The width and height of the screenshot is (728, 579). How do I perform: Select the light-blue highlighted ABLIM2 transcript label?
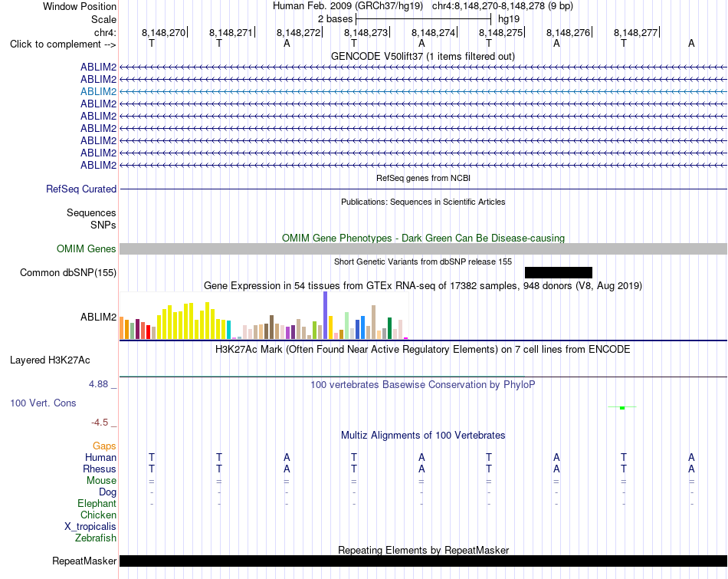tap(98, 91)
